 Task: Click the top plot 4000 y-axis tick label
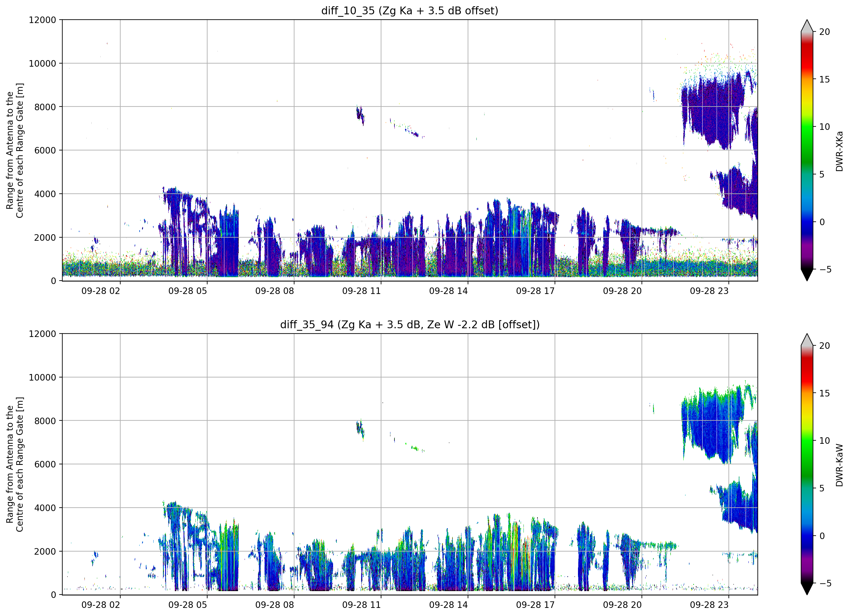point(45,194)
